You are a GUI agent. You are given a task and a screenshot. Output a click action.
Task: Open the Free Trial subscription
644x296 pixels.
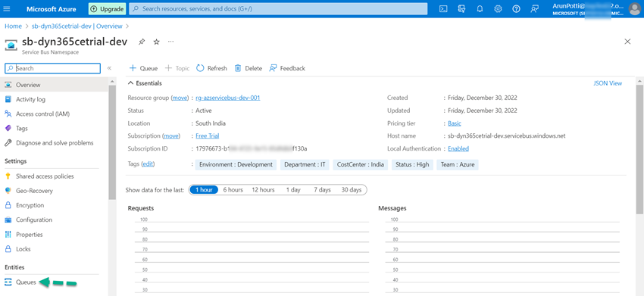point(207,136)
